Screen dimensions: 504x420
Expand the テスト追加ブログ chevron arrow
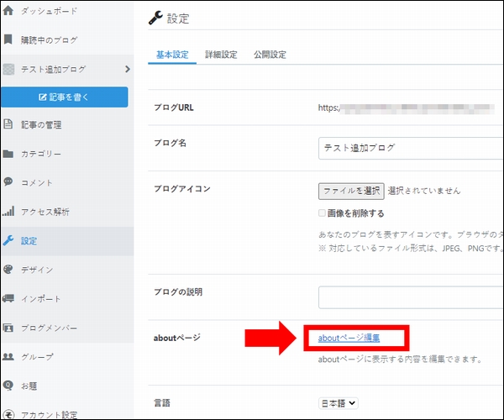128,69
